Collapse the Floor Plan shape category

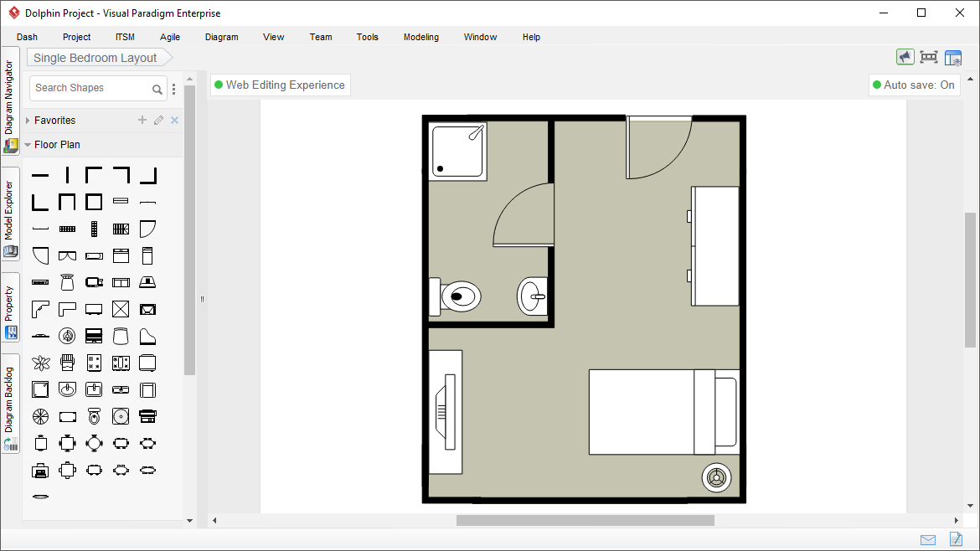pyautogui.click(x=28, y=144)
